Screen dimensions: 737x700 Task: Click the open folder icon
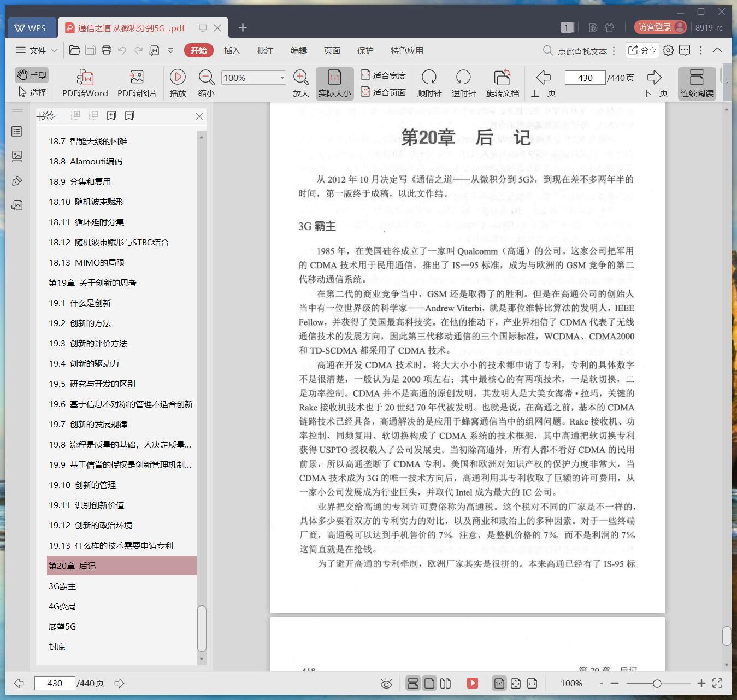click(x=75, y=50)
